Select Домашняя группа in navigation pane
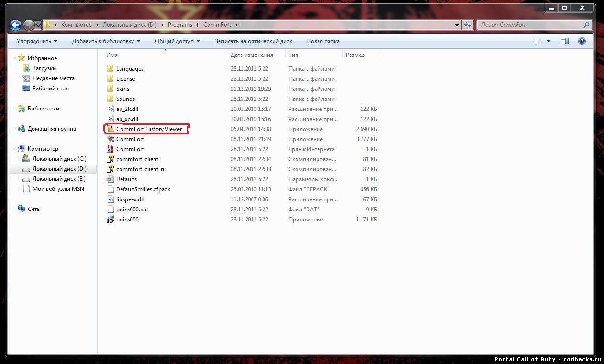Viewport: 604px width, 364px height. [x=51, y=129]
